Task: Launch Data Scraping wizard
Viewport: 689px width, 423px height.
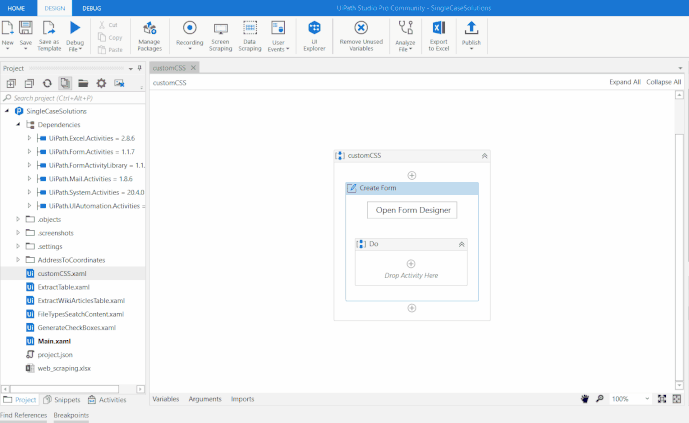Action: point(250,35)
